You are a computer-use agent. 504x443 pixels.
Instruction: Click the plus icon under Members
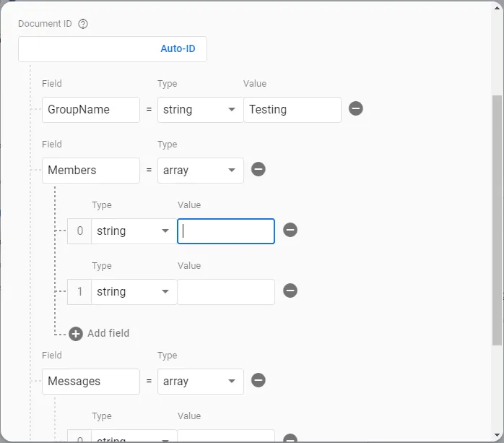tap(76, 333)
